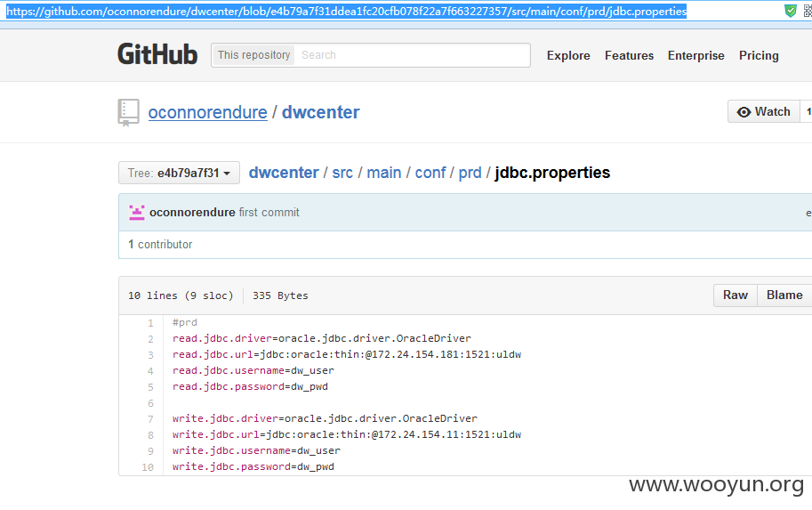
Task: Click the write.jdbc.driver code line
Action: click(325, 418)
